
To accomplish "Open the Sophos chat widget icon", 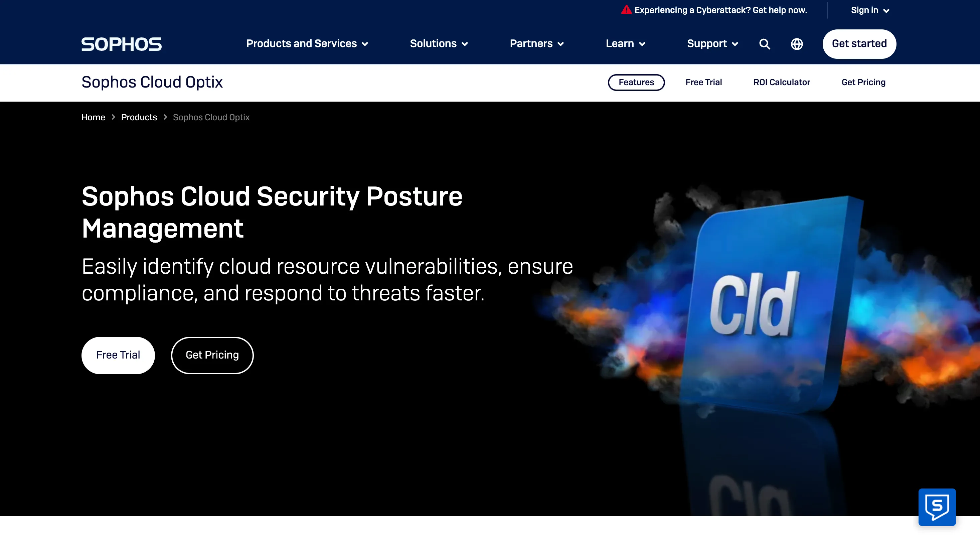I will click(x=937, y=507).
